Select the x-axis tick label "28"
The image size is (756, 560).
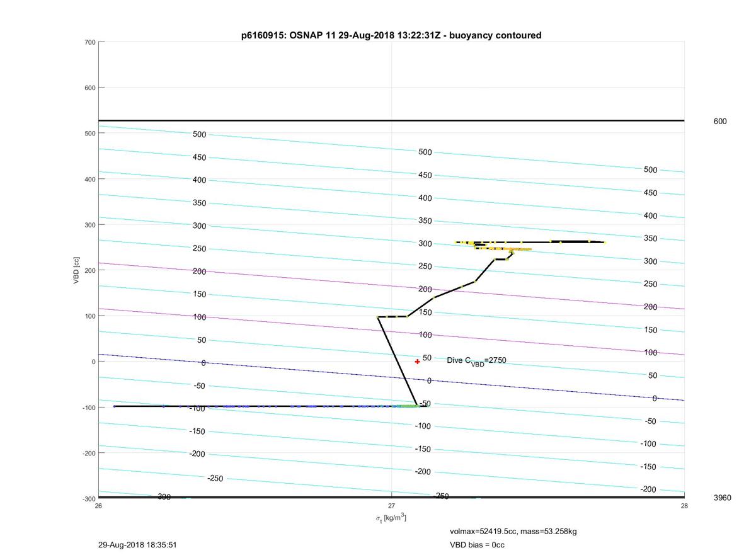(x=684, y=506)
